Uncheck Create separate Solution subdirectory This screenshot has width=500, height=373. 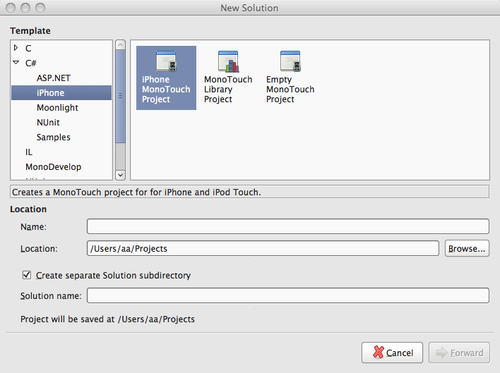[x=26, y=275]
